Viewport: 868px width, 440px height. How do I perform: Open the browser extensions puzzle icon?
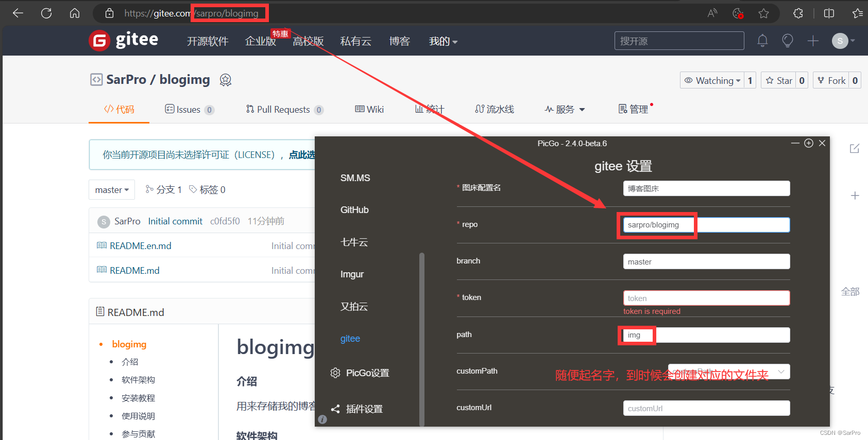[x=798, y=13]
